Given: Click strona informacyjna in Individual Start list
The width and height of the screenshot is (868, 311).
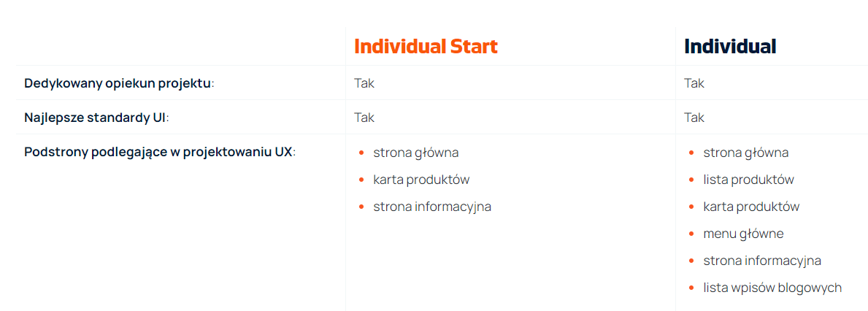Looking at the screenshot, I should pos(432,207).
